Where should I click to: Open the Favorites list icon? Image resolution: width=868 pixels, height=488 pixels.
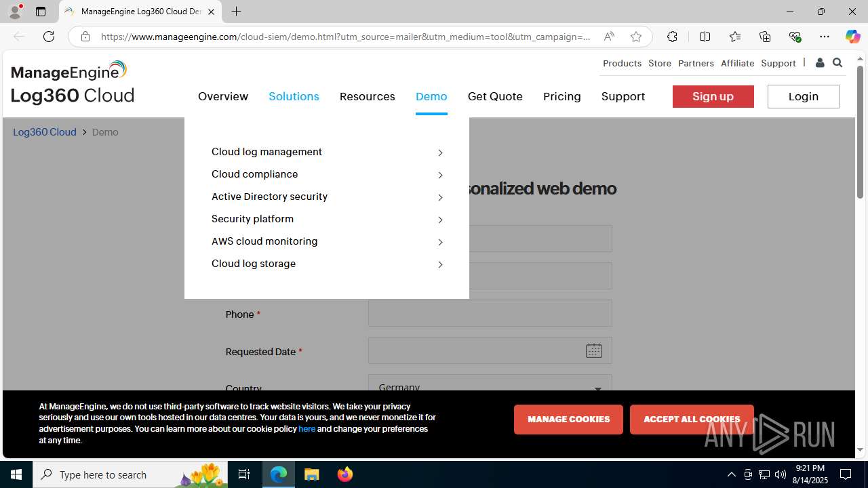735,37
